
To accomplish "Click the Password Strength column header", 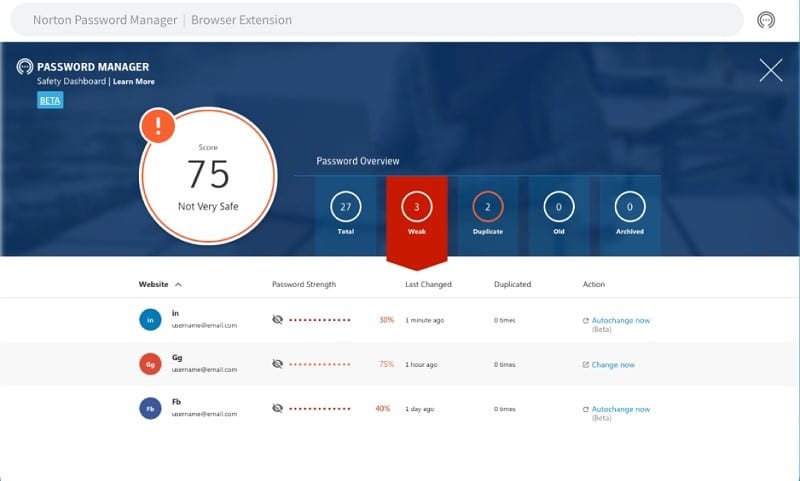I will pyautogui.click(x=304, y=284).
